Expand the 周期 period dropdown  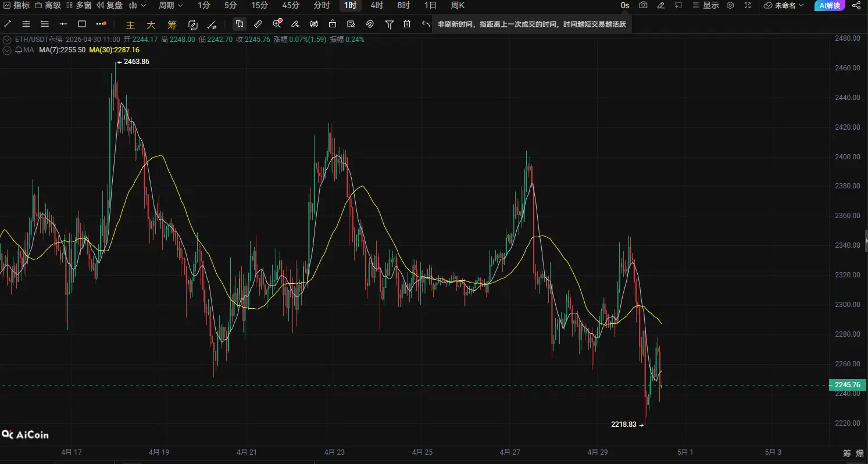click(171, 5)
